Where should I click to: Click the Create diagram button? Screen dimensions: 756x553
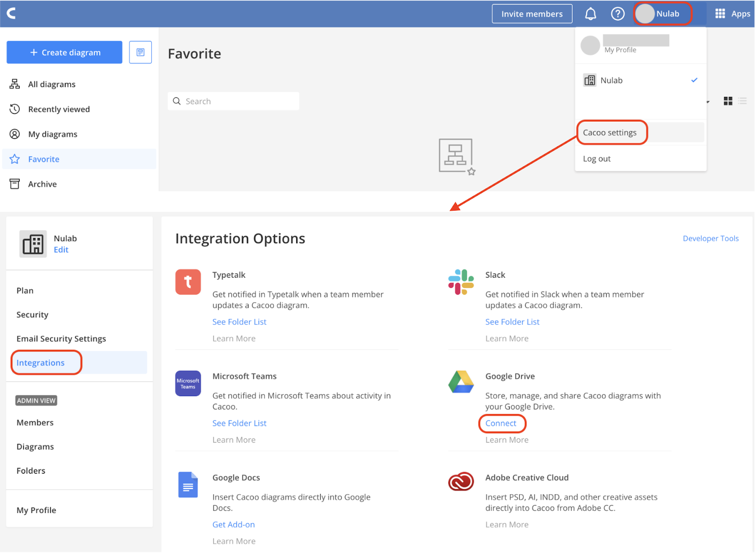[64, 52]
